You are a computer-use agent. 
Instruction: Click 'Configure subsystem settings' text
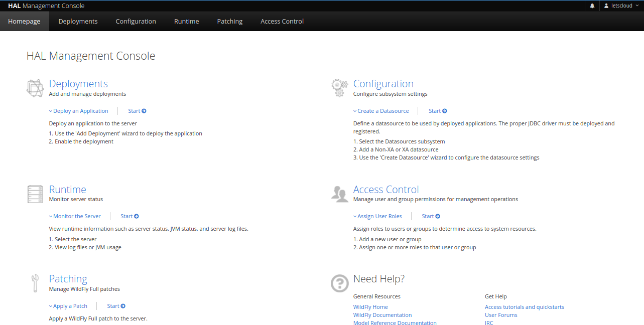point(391,94)
